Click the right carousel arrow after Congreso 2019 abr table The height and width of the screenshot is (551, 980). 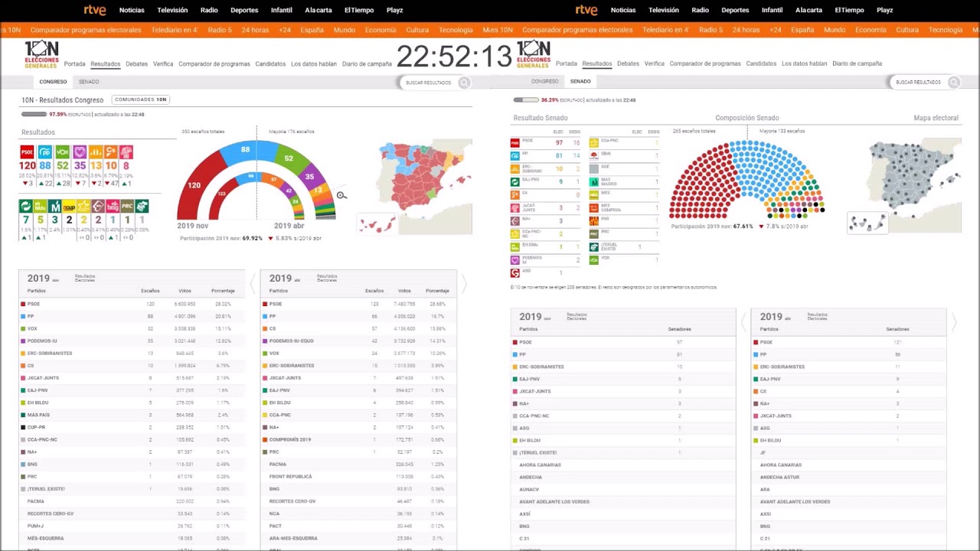(463, 285)
